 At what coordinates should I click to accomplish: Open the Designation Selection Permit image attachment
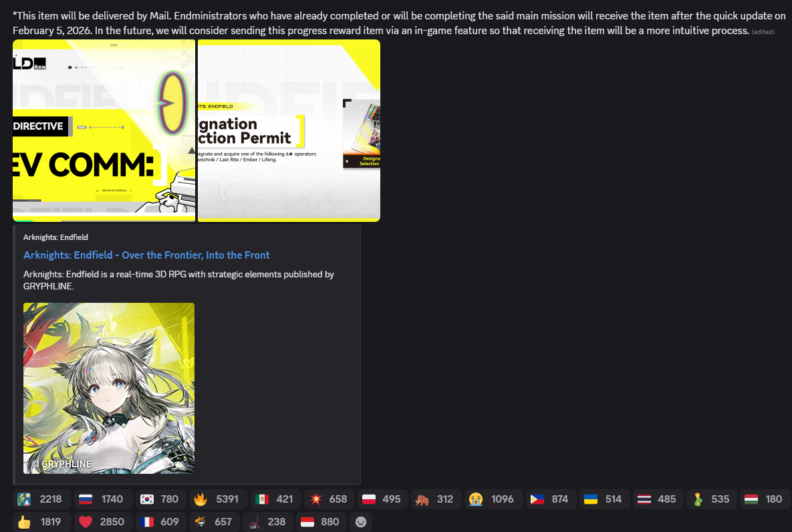coord(289,130)
